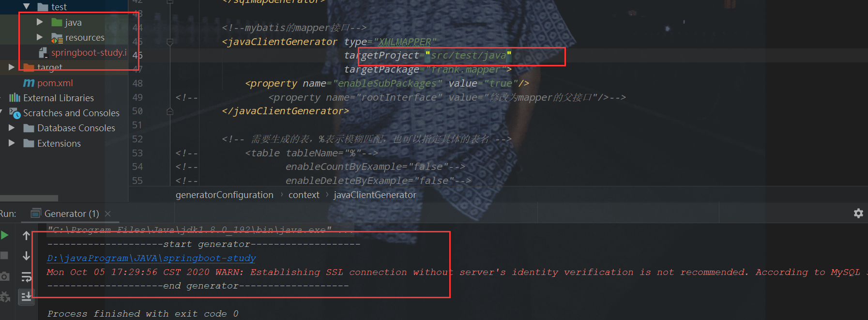Click the rootInterface commented property line

(447, 97)
